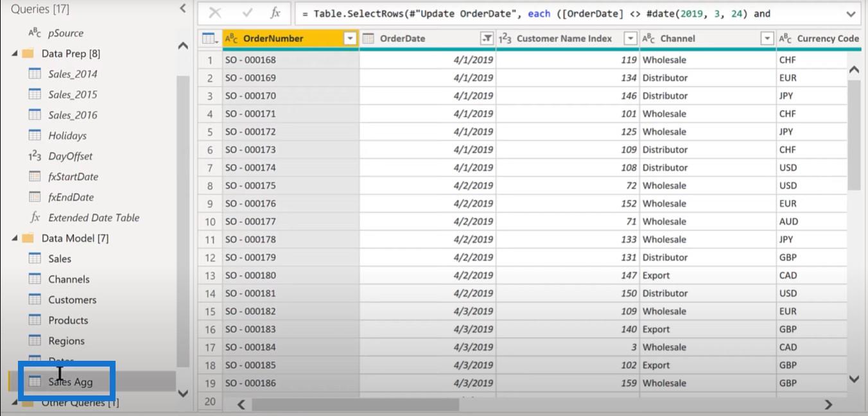Viewport: 868px width, 416px height.
Task: Select the Holidays query
Action: (x=67, y=135)
